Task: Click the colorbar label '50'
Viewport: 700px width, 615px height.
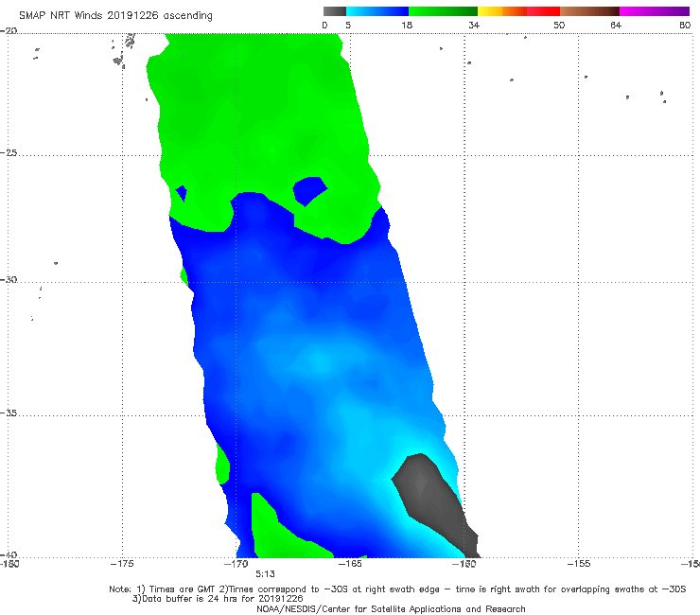Action: point(559,25)
